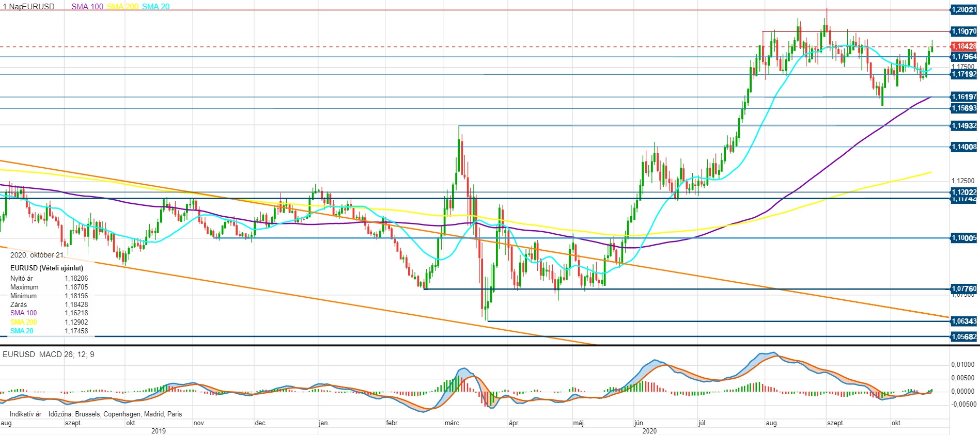The height and width of the screenshot is (435, 980).
Task: Select the 1,16197 price level label
Action: tap(964, 97)
